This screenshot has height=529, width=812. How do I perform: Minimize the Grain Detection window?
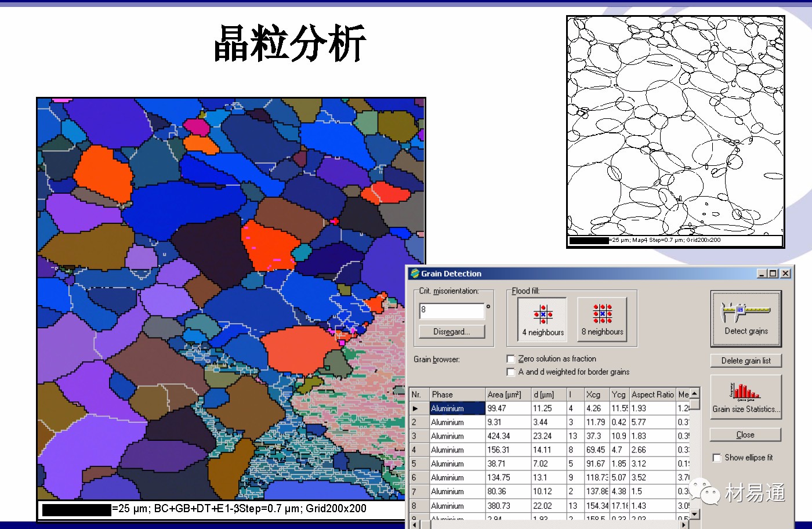(x=763, y=274)
